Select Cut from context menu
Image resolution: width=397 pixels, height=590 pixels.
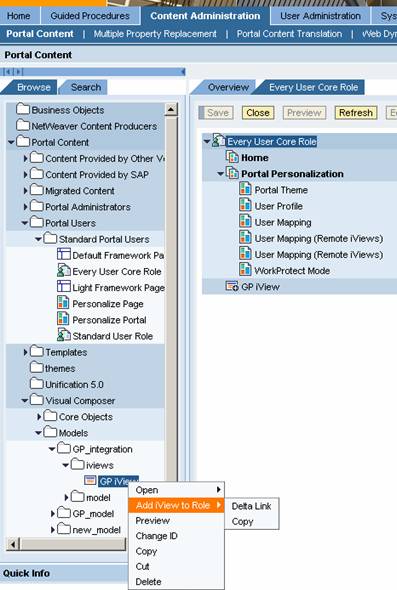coord(176,566)
